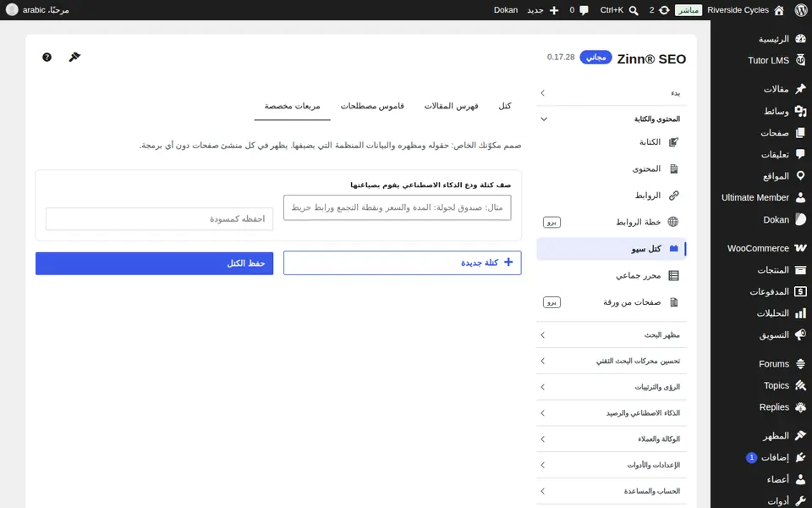Expand the الإعدادات والأدوات section
Image resolution: width=812 pixels, height=508 pixels.
[612, 465]
